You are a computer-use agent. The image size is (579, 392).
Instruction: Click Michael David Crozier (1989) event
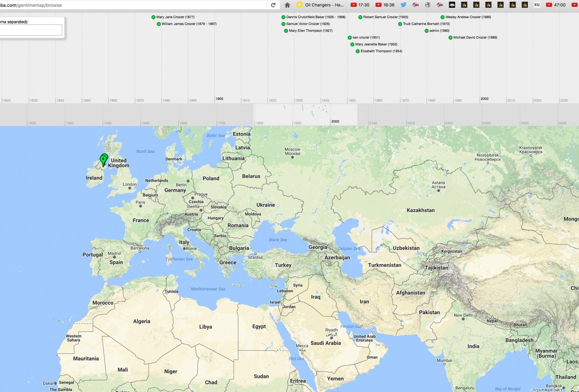[x=475, y=38]
